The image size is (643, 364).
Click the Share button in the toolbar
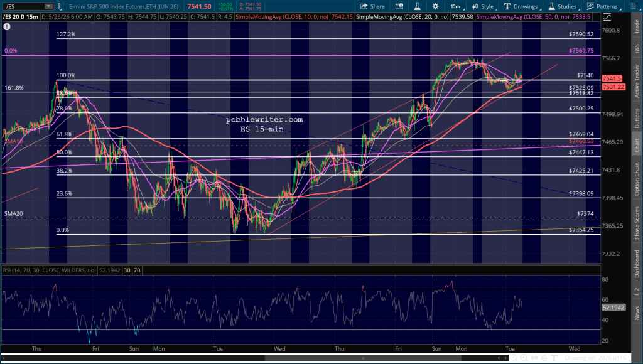(x=372, y=6)
